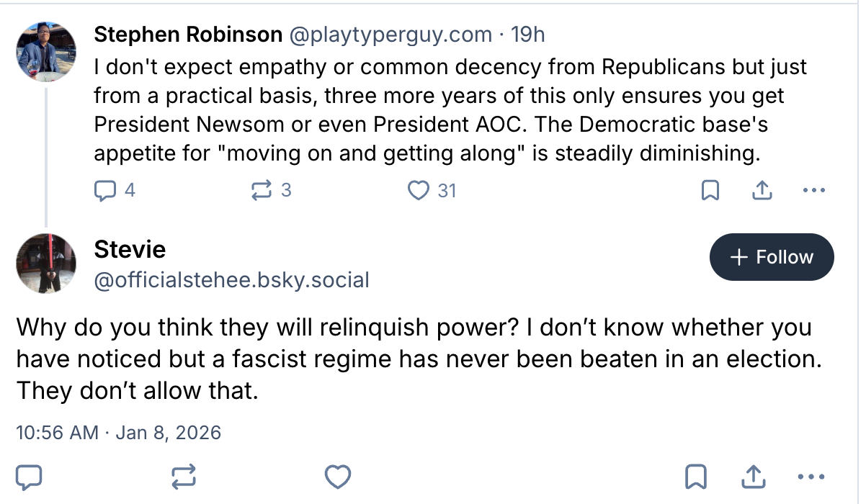Like Stevie's post
This screenshot has height=504, width=866.
point(338,476)
